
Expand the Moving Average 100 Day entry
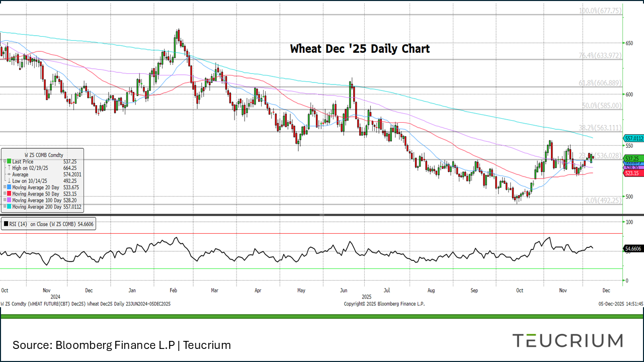coord(5,200)
